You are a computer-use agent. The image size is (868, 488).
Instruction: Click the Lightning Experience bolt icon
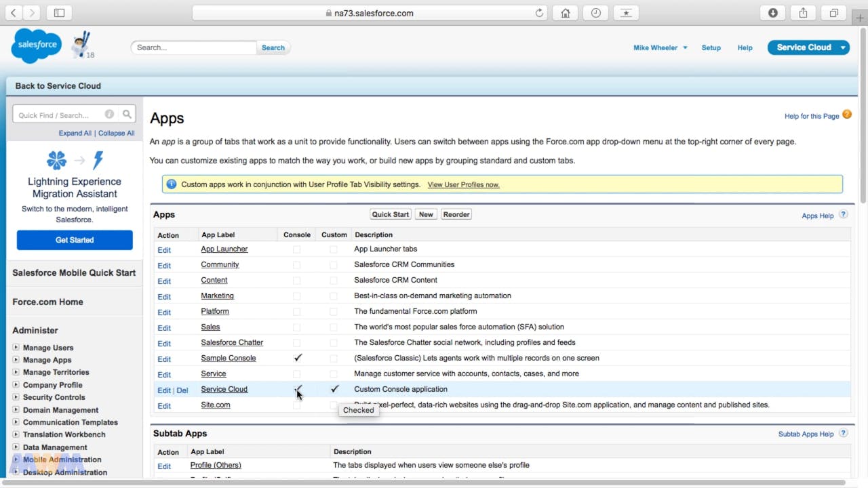tap(98, 160)
